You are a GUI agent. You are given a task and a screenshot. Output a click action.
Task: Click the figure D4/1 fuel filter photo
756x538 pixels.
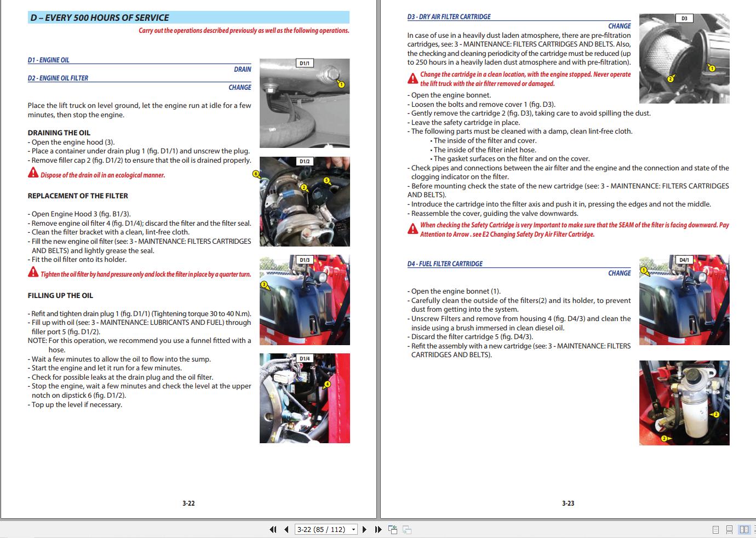(x=684, y=300)
